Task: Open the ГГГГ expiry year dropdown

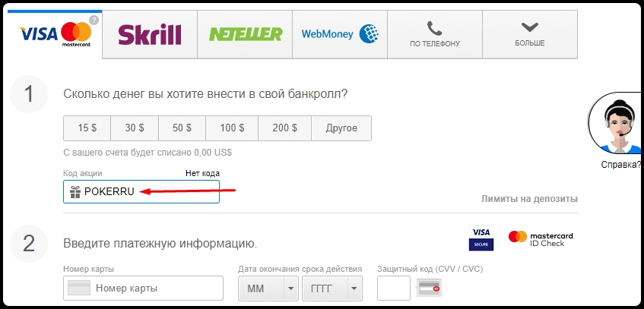Action: 332,289
